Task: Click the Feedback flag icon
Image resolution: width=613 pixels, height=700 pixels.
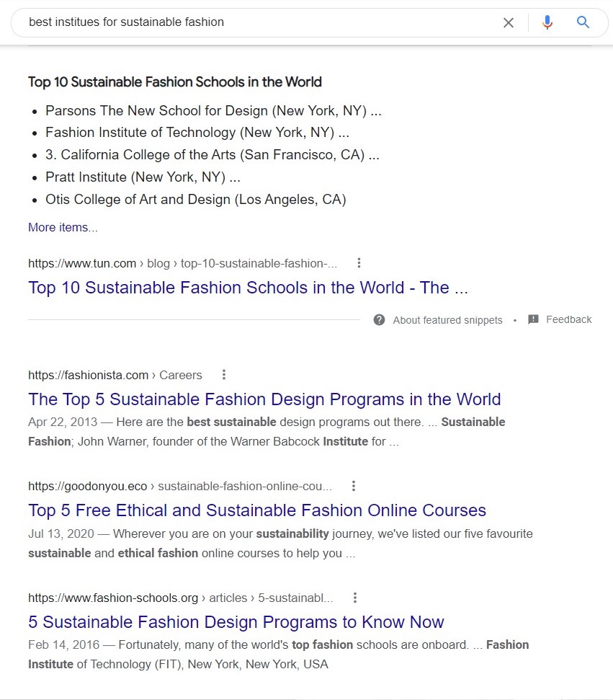Action: click(x=533, y=319)
